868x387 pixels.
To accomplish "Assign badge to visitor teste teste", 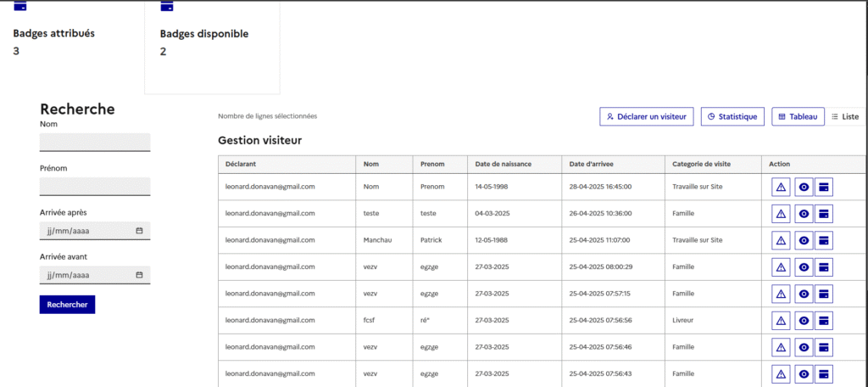I will coord(824,214).
